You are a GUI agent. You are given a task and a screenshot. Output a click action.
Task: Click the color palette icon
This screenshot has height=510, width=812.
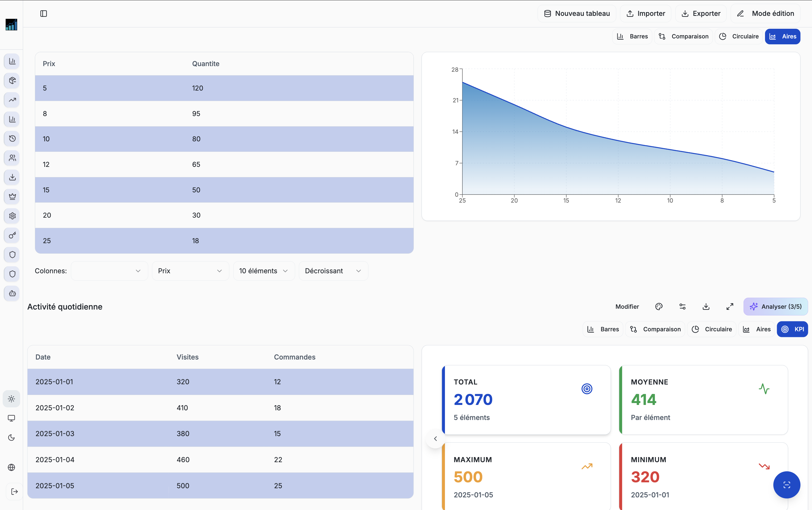[x=659, y=307]
